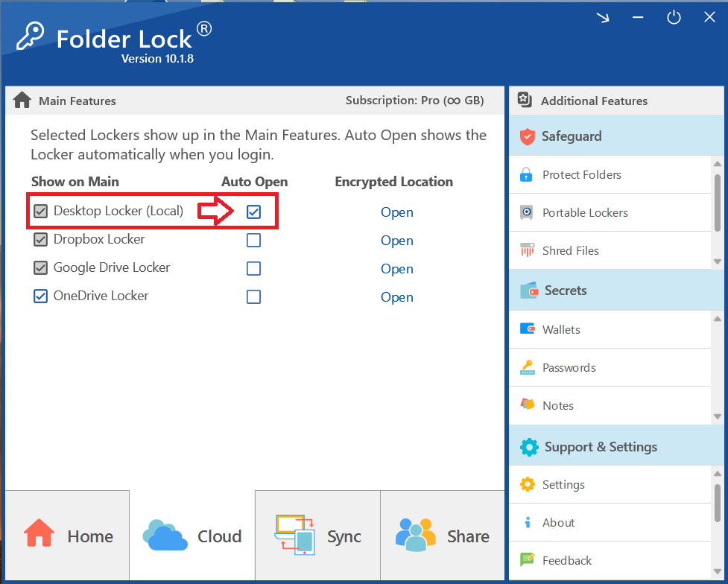Open the Google Drive Locker encrypted location

[x=396, y=268]
